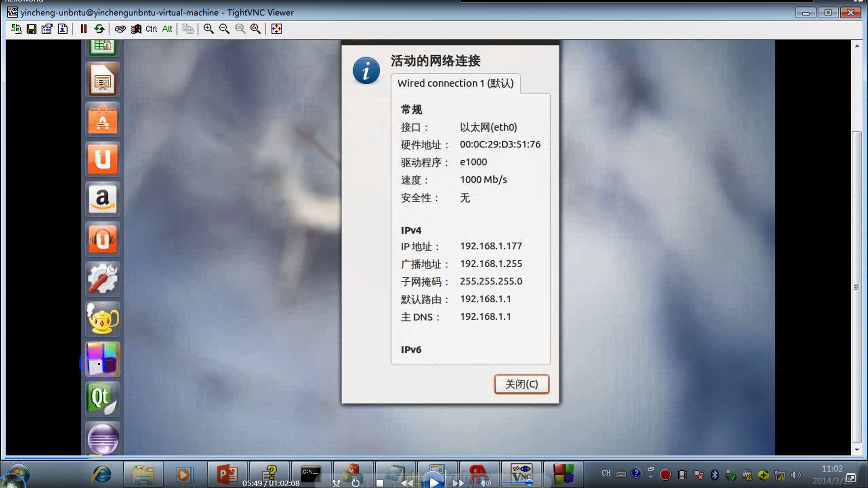This screenshot has height=488, width=868.
Task: Click the red record tray icon
Action: [x=665, y=475]
